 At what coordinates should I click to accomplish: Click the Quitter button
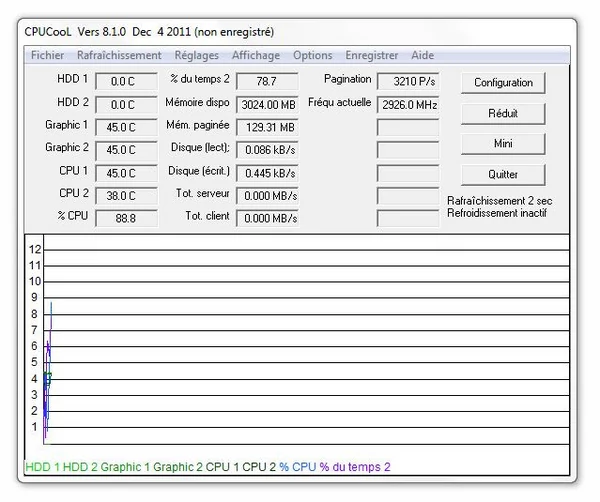pyautogui.click(x=503, y=174)
